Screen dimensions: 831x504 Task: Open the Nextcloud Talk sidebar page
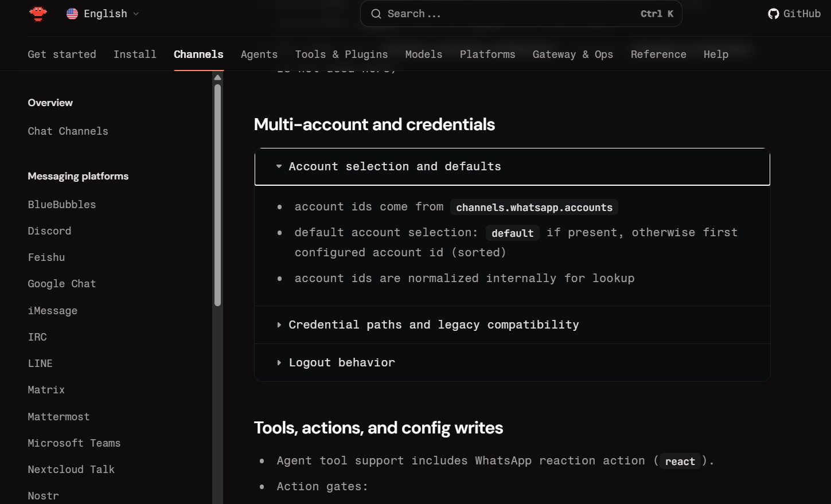click(x=71, y=470)
